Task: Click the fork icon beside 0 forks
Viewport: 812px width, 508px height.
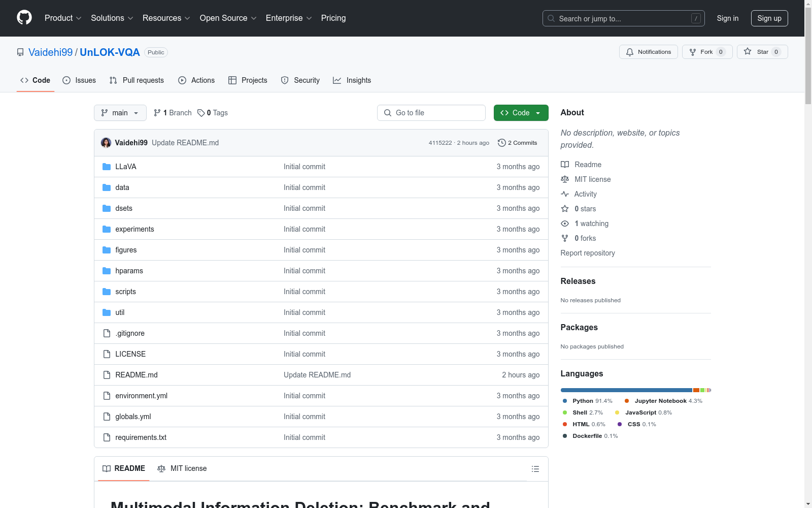Action: click(x=565, y=238)
